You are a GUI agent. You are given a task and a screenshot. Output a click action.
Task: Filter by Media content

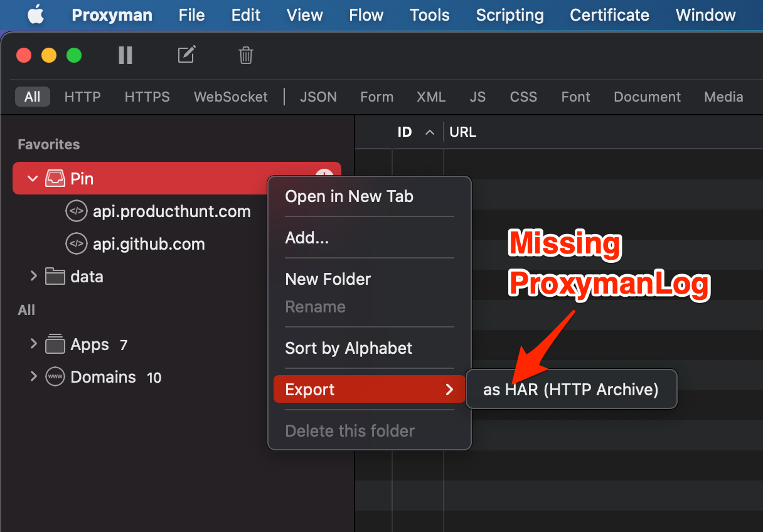723,97
